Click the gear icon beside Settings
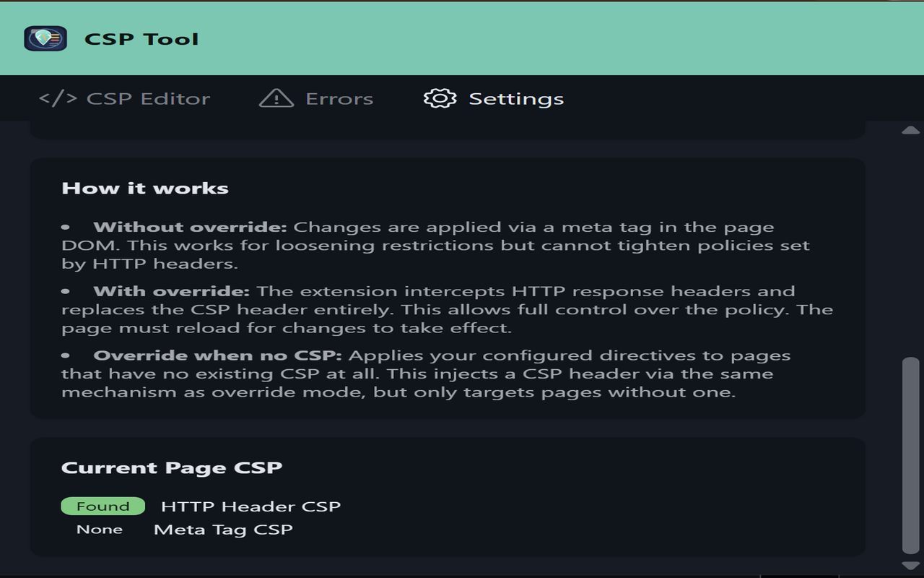Image resolution: width=924 pixels, height=578 pixels. coord(438,98)
